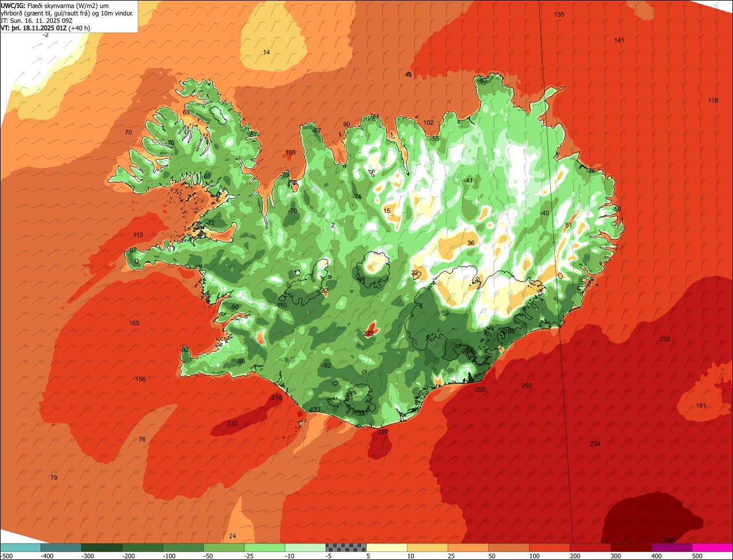Click the map value '51'
Viewport: 733px width, 560px height.
click(x=569, y=226)
